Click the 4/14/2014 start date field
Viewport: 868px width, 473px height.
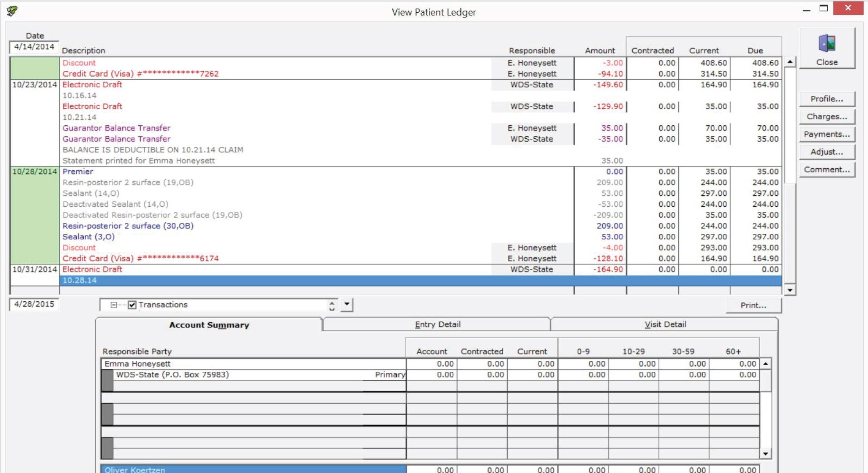(x=34, y=47)
